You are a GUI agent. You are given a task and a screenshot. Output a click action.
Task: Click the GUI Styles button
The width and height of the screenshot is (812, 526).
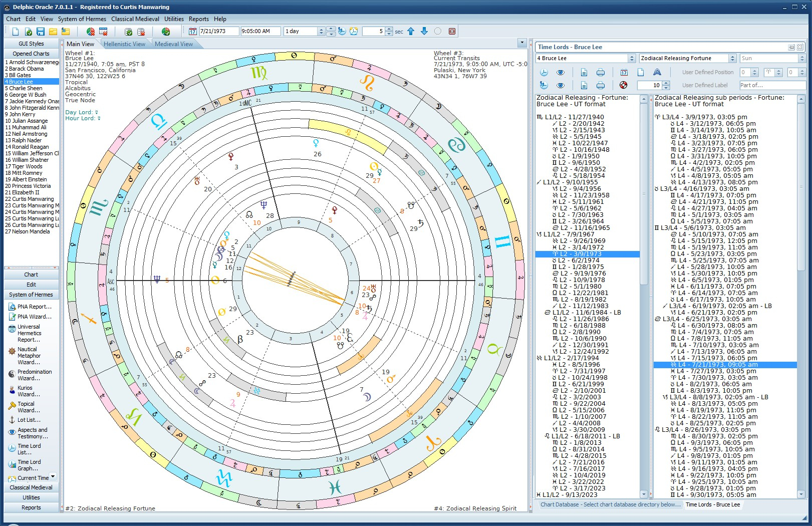click(x=31, y=44)
